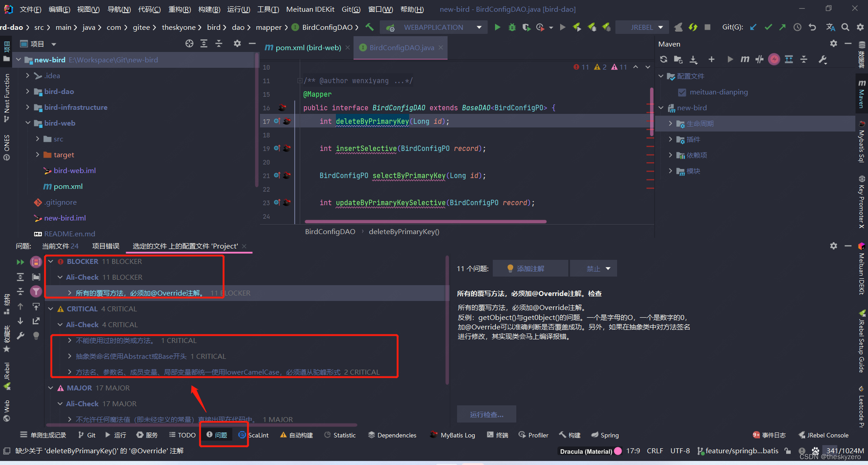Click Git push green arrow icon

pyautogui.click(x=783, y=27)
